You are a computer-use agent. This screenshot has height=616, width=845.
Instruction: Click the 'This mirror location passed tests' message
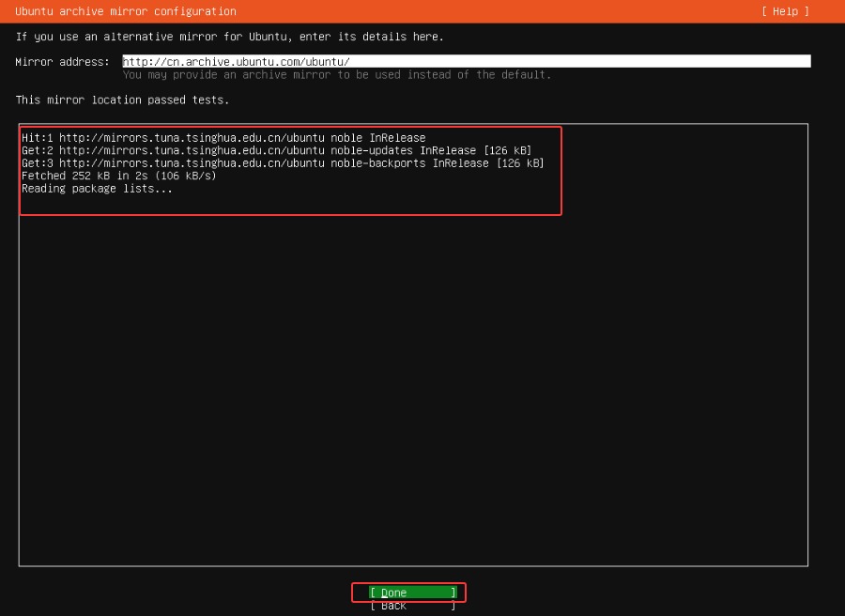(122, 100)
